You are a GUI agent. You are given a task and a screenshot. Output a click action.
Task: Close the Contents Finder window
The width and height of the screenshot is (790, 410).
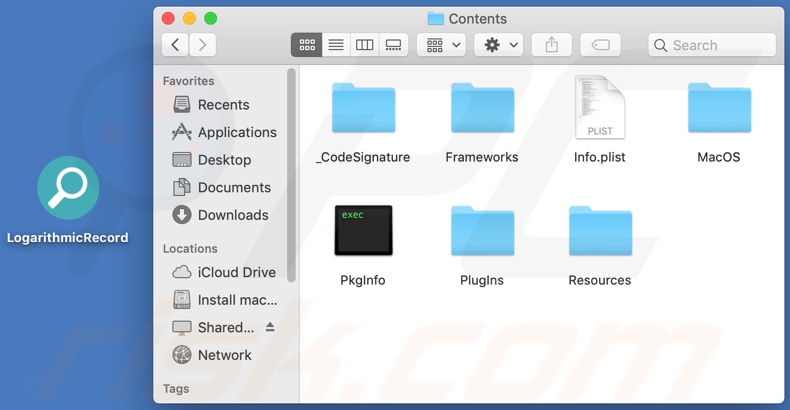tap(168, 19)
